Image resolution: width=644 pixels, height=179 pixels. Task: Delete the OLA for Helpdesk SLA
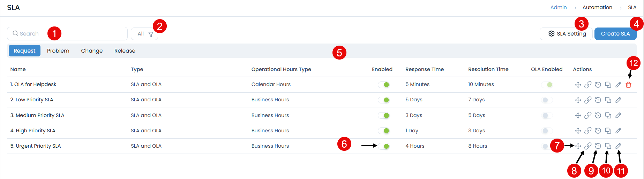(628, 85)
